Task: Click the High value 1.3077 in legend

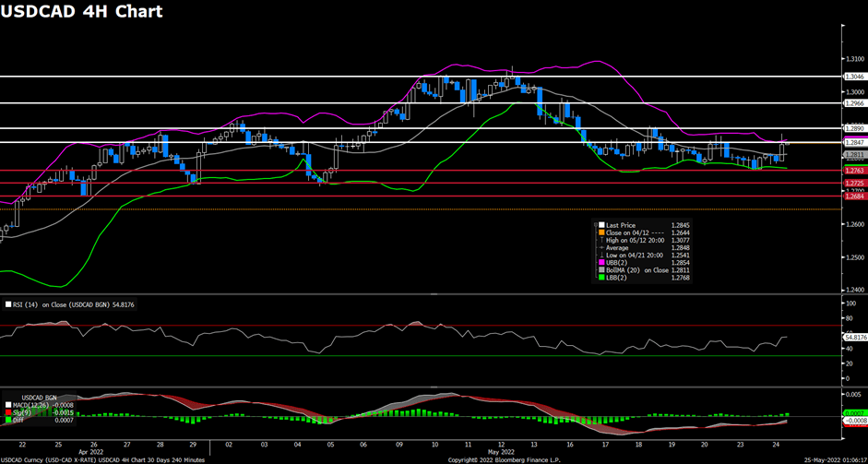Action: pos(681,241)
